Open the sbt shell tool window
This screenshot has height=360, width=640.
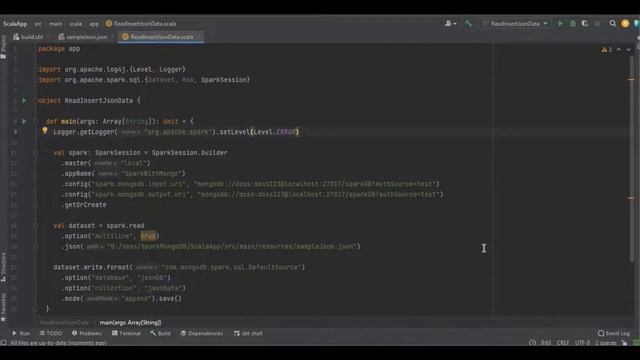(248, 333)
